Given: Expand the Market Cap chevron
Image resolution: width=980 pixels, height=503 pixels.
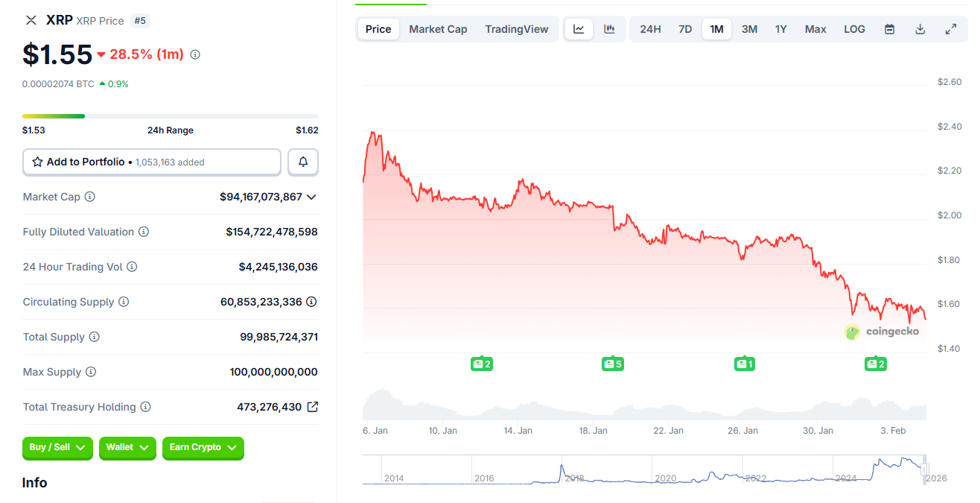Looking at the screenshot, I should coord(311,197).
